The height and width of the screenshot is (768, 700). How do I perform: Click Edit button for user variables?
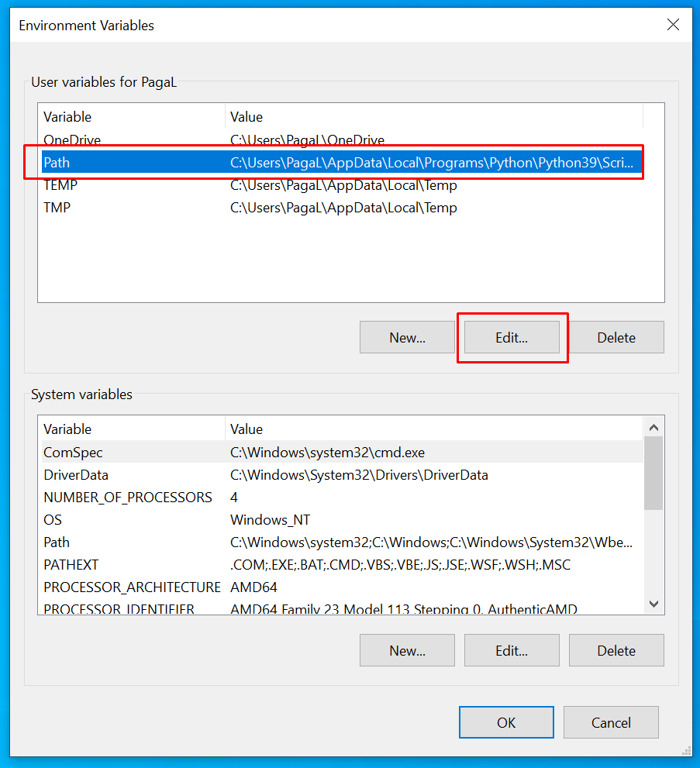pyautogui.click(x=512, y=337)
